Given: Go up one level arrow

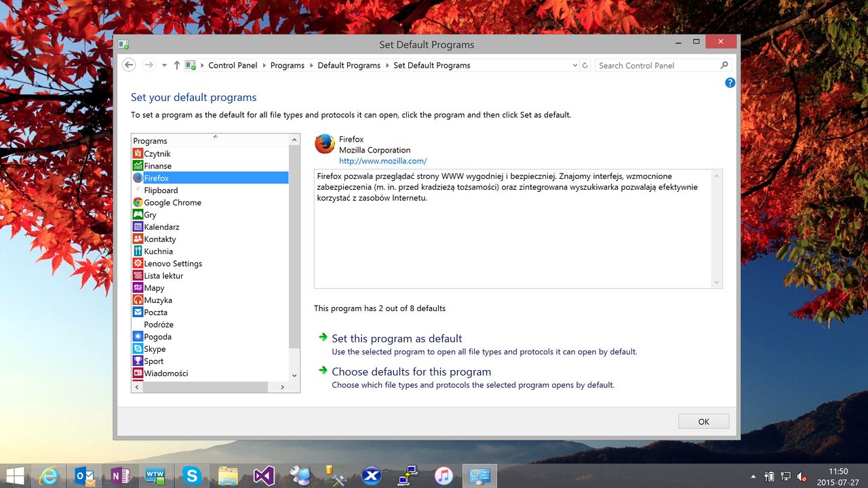Looking at the screenshot, I should pos(177,65).
